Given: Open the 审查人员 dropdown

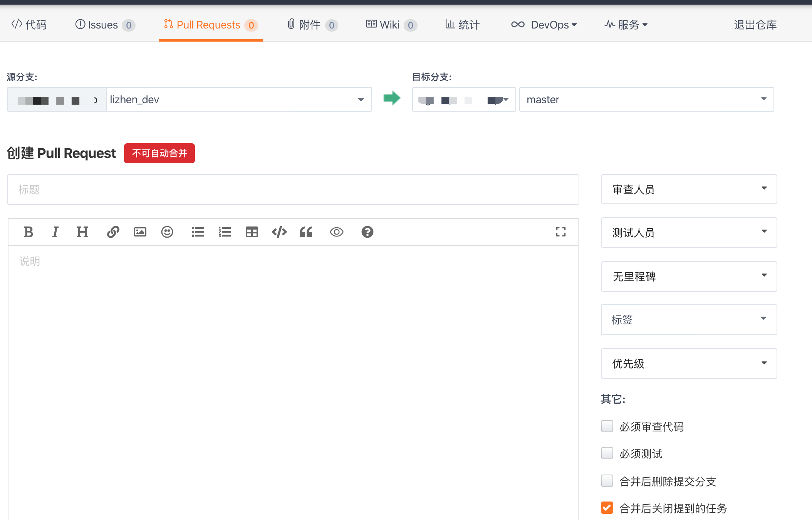Looking at the screenshot, I should pos(688,189).
